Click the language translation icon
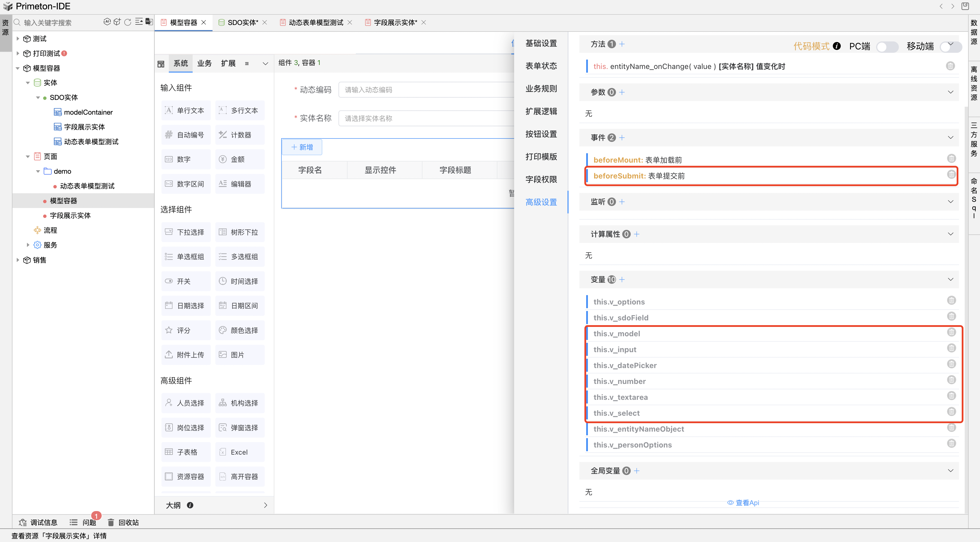 pyautogui.click(x=149, y=22)
